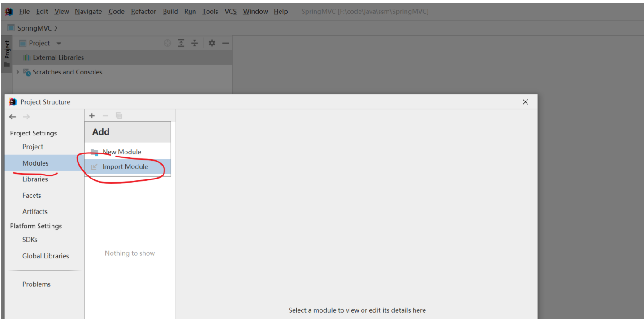Click the IntelliJ IDEA logo in the title bar

pyautogui.click(x=9, y=12)
